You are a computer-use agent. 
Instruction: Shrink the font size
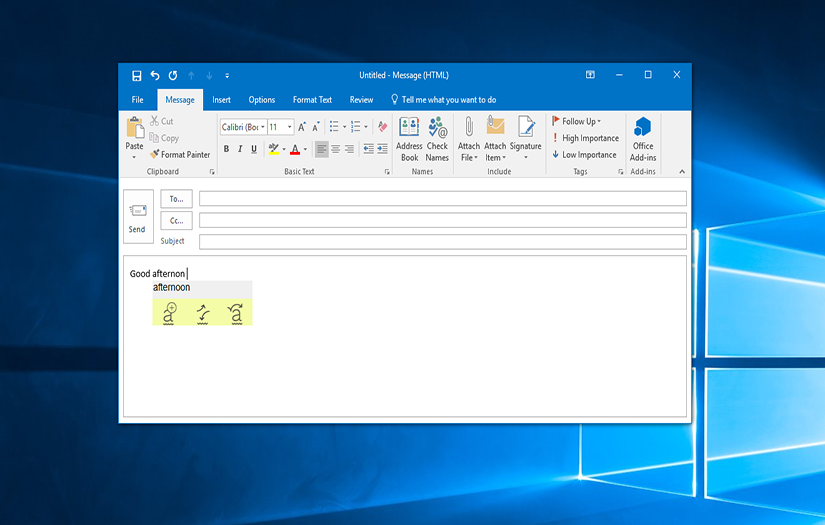point(316,127)
